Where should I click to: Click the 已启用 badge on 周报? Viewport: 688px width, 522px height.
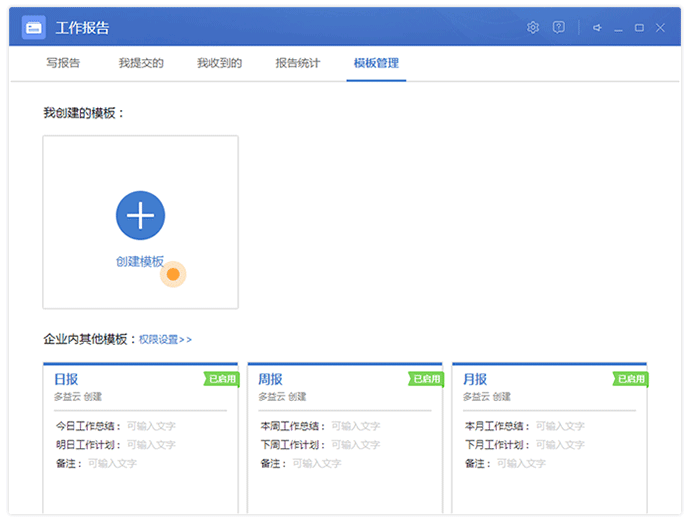(426, 379)
